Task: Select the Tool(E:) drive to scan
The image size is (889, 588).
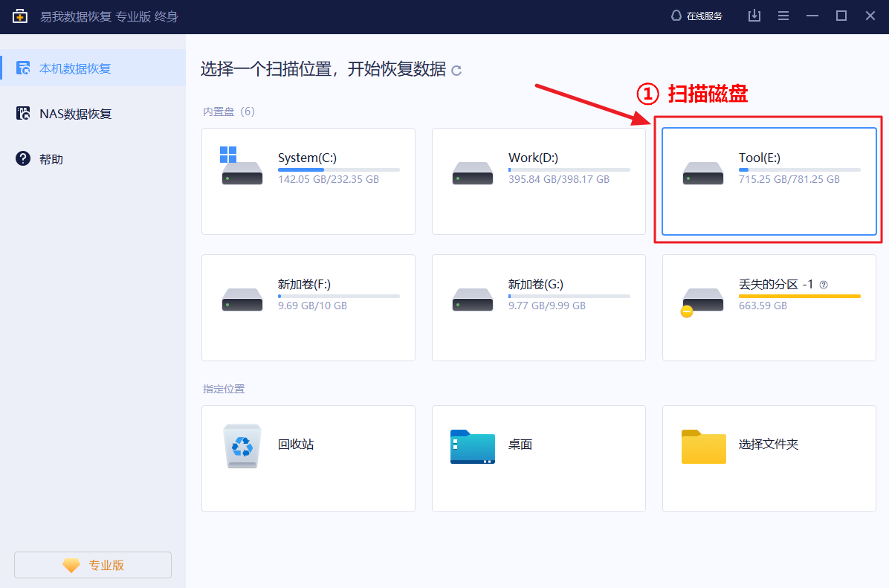Action: coord(769,181)
